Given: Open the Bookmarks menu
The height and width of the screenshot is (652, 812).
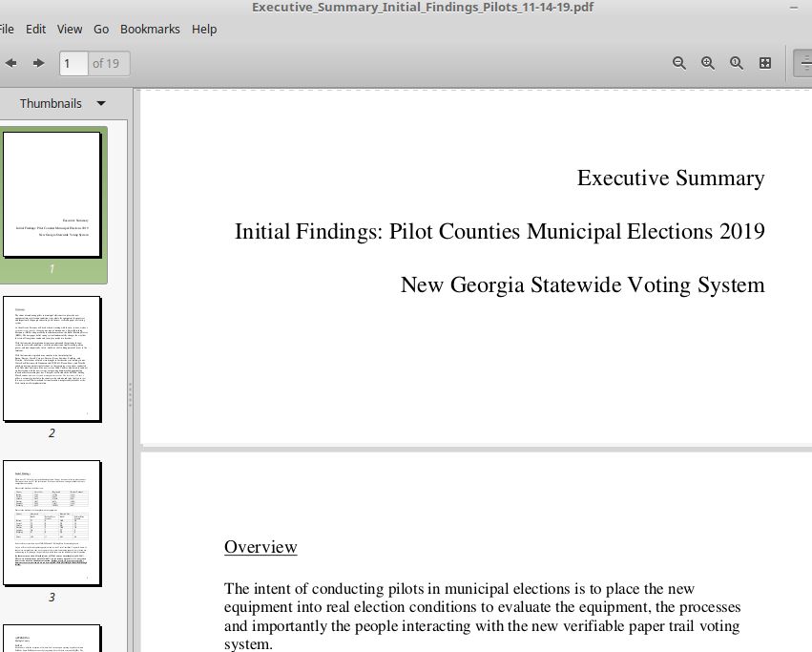Looking at the screenshot, I should click(150, 29).
